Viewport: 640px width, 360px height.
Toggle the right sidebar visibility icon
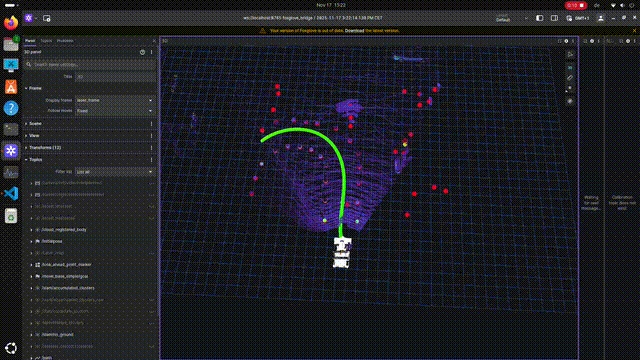[x=554, y=18]
